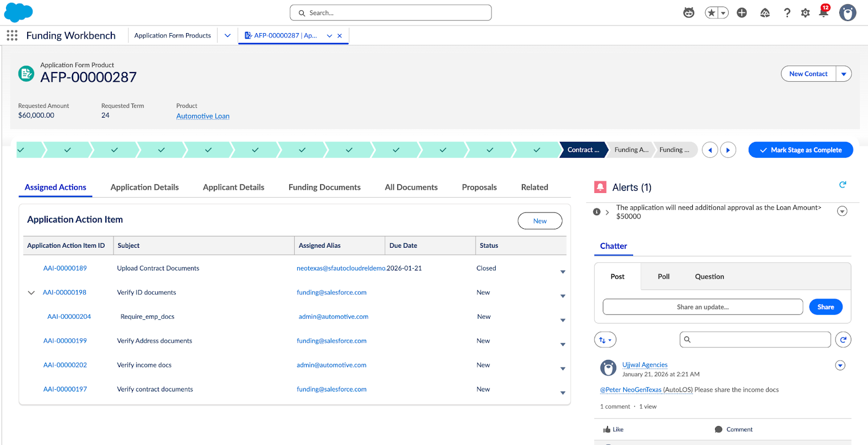
Task: Open the Ujjwal Agencies post actions menu
Action: tap(840, 365)
